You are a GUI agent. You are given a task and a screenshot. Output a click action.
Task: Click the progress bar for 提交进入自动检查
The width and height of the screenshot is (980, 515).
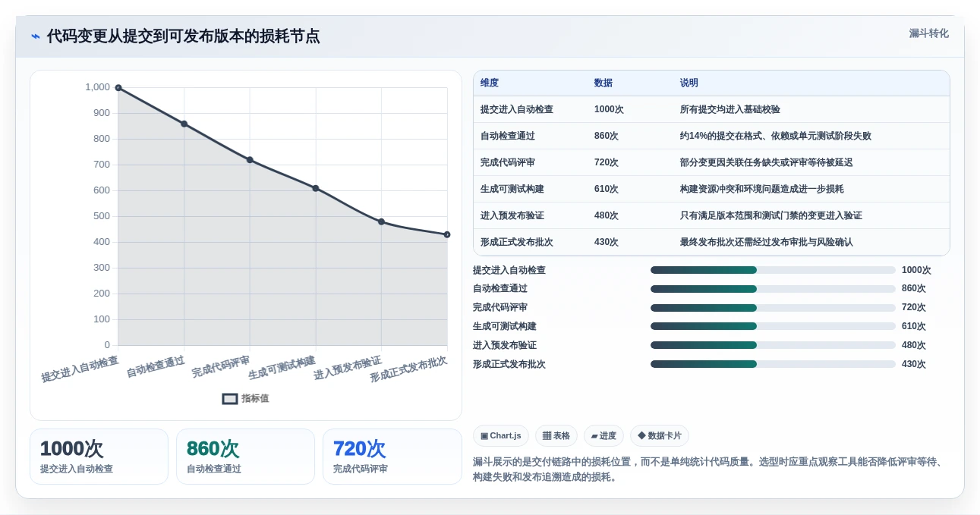point(773,270)
